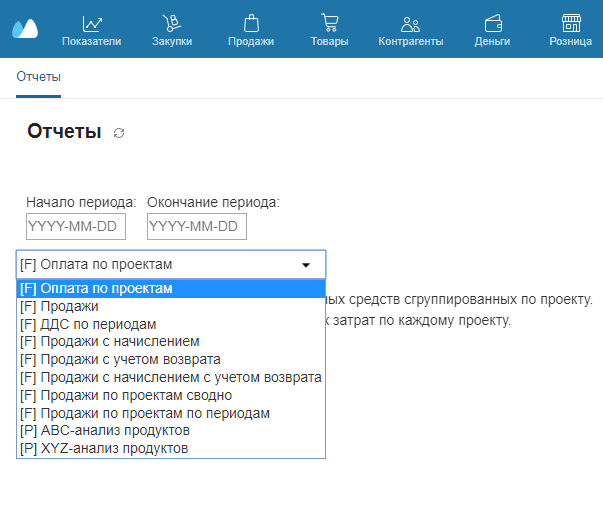Switch to the Отчеты tab
Viewport: 603px width, 523px height.
[x=39, y=77]
